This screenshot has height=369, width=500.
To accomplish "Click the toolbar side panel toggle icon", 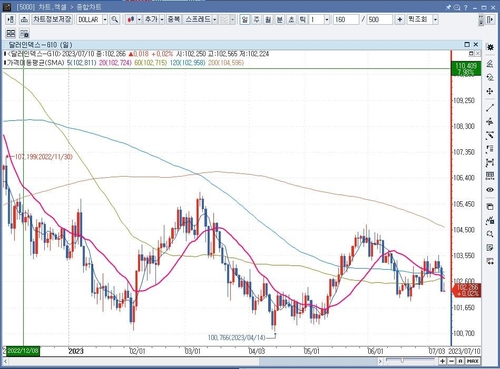I will tap(490, 20).
